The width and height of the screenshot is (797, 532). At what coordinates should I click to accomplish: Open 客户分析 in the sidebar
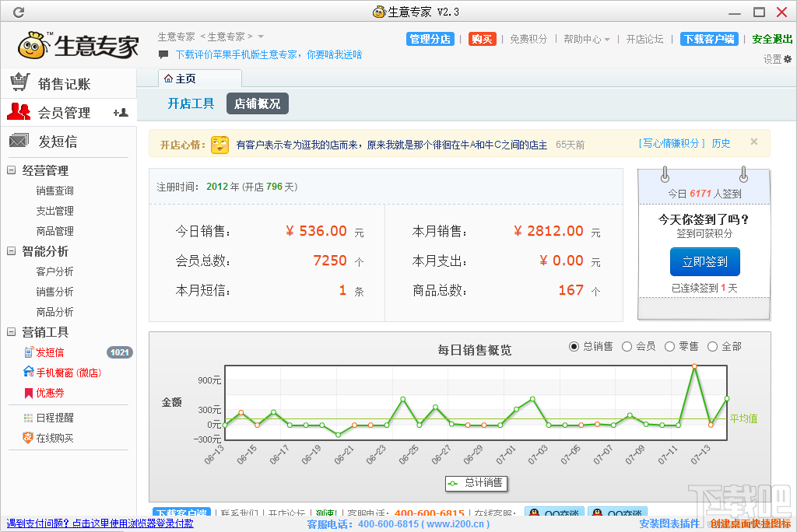[55, 271]
